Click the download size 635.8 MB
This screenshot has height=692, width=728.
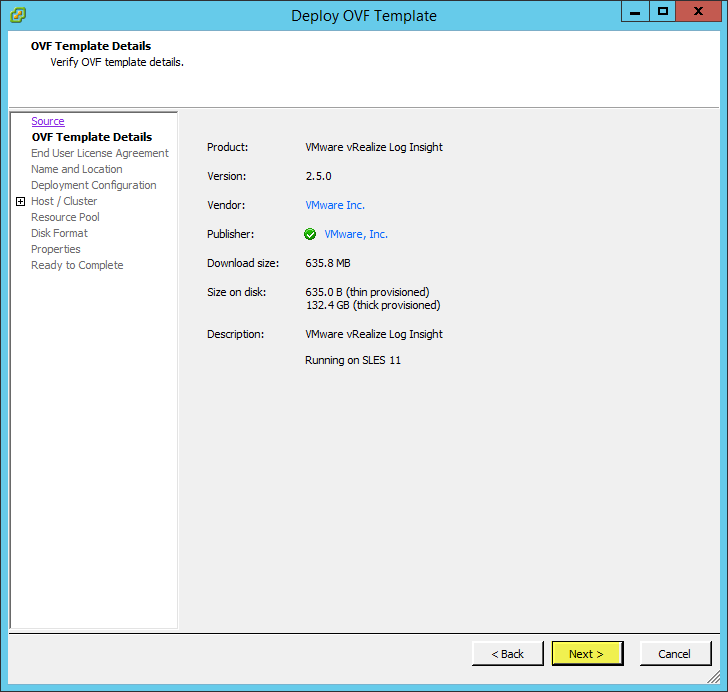pyautogui.click(x=328, y=263)
